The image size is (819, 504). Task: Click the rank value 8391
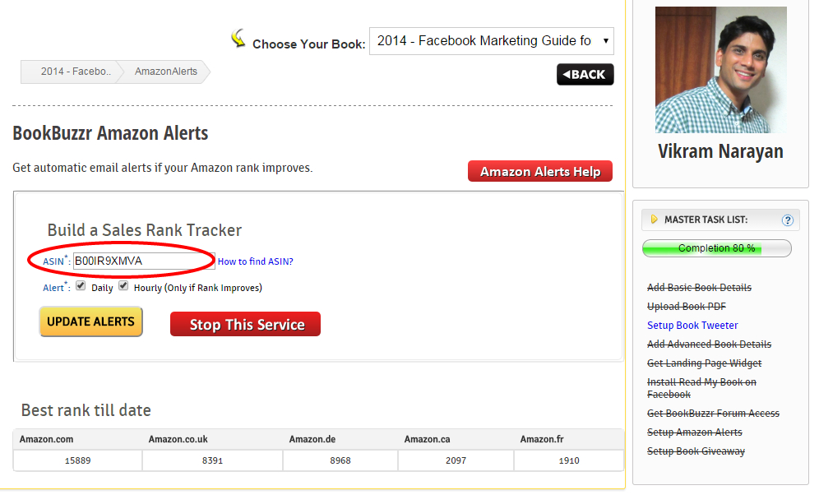[x=213, y=460]
